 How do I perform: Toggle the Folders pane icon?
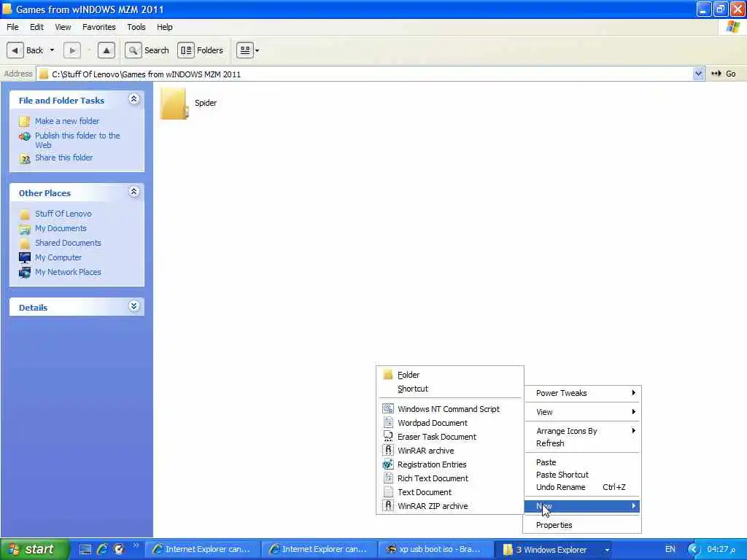coord(186,50)
